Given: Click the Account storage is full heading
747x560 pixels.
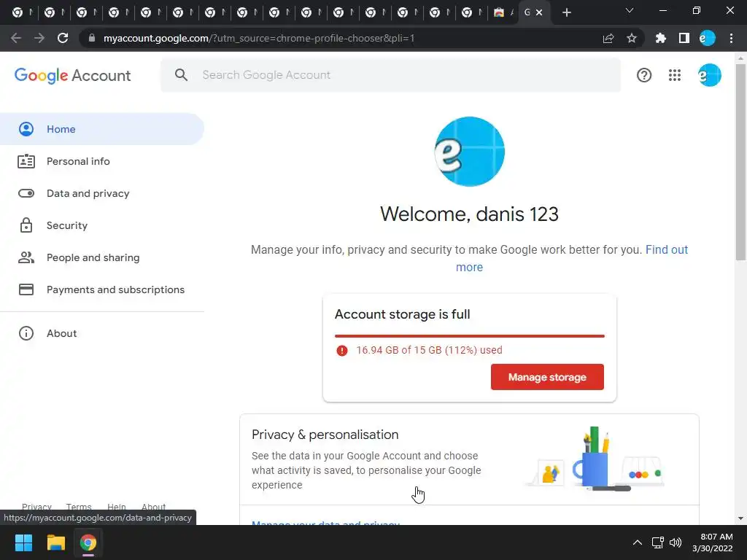Looking at the screenshot, I should point(402,314).
